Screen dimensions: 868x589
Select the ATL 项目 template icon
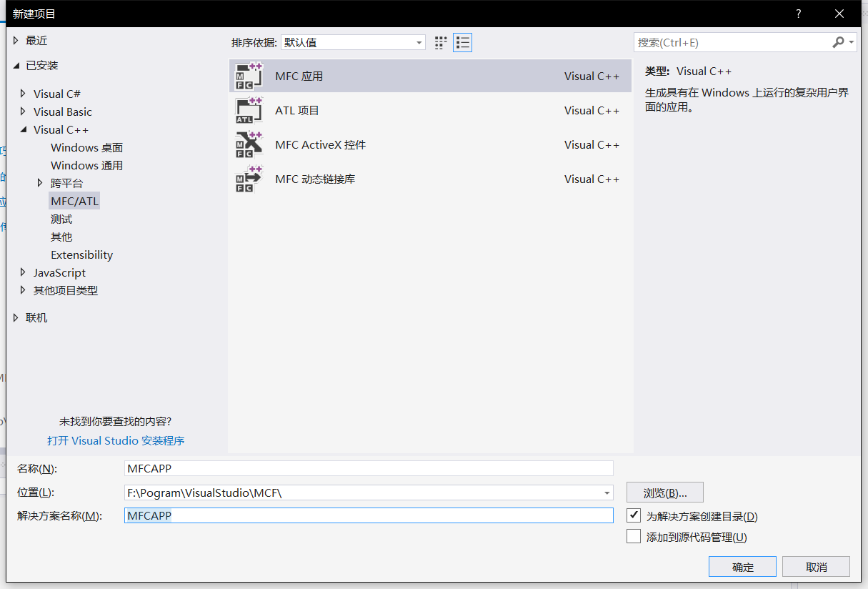point(249,110)
